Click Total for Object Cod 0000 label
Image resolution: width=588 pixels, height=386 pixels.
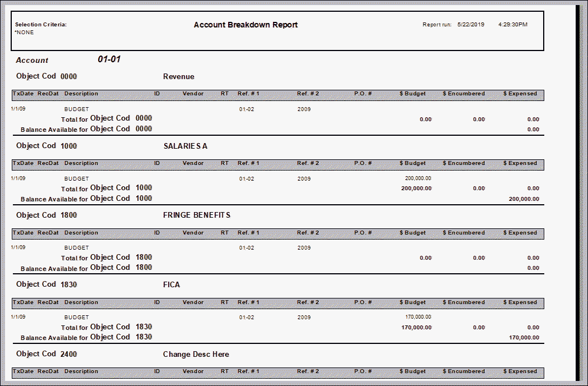click(107, 118)
